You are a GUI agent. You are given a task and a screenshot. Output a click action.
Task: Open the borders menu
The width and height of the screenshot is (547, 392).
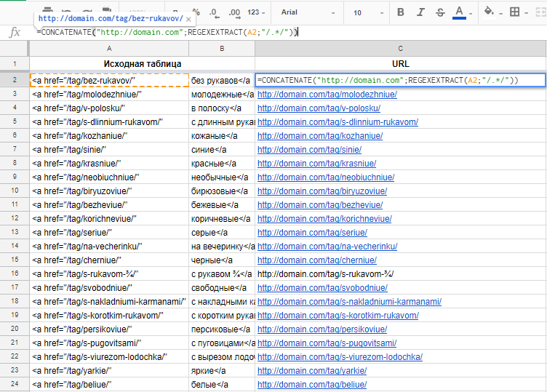click(514, 12)
